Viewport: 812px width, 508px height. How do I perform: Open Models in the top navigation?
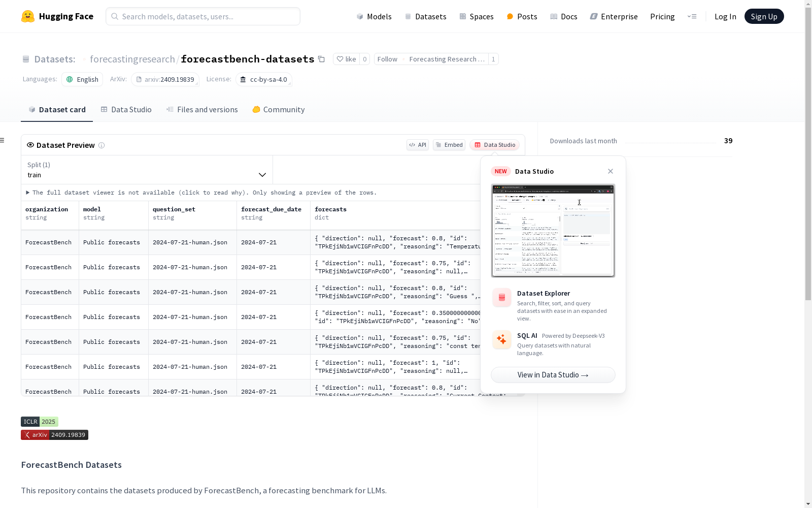[x=374, y=16]
